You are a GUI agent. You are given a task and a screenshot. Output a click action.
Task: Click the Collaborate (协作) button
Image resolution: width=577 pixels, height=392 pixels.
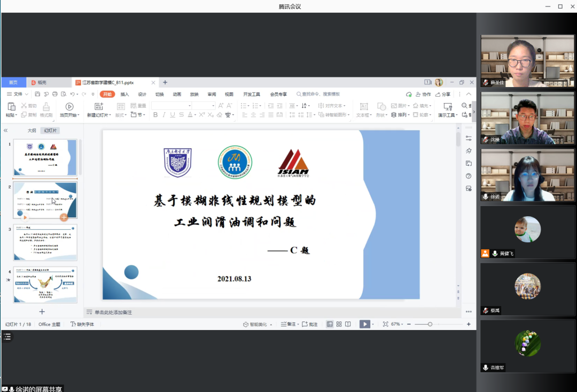click(423, 94)
